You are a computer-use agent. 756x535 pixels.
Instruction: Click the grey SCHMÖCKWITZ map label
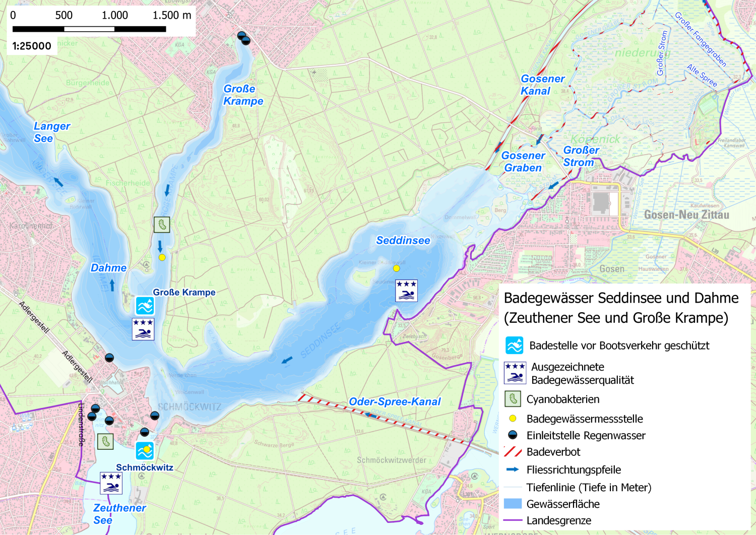click(189, 406)
